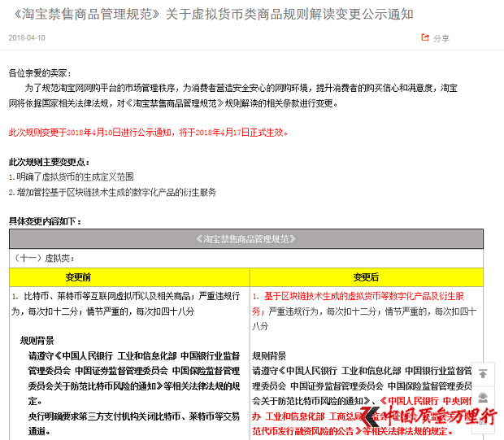504x440 pixels.
Task: Click the （十一）虚拟类 section row
Action: (246, 259)
